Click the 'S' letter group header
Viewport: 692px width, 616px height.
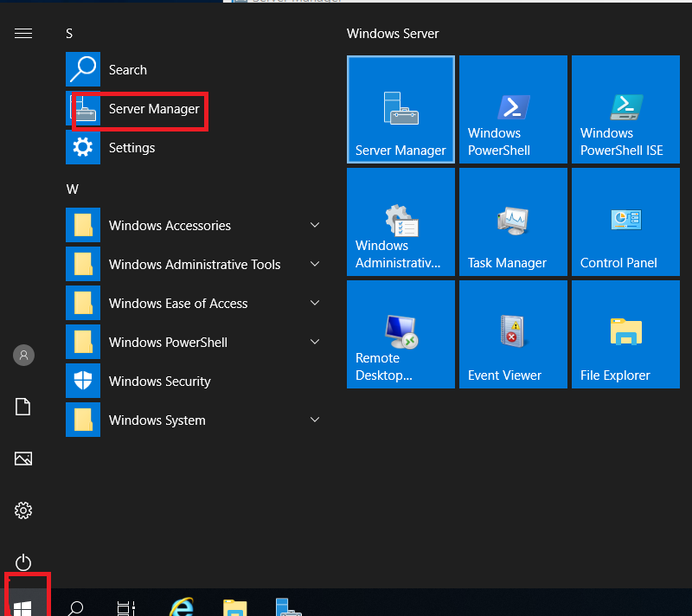pos(69,34)
